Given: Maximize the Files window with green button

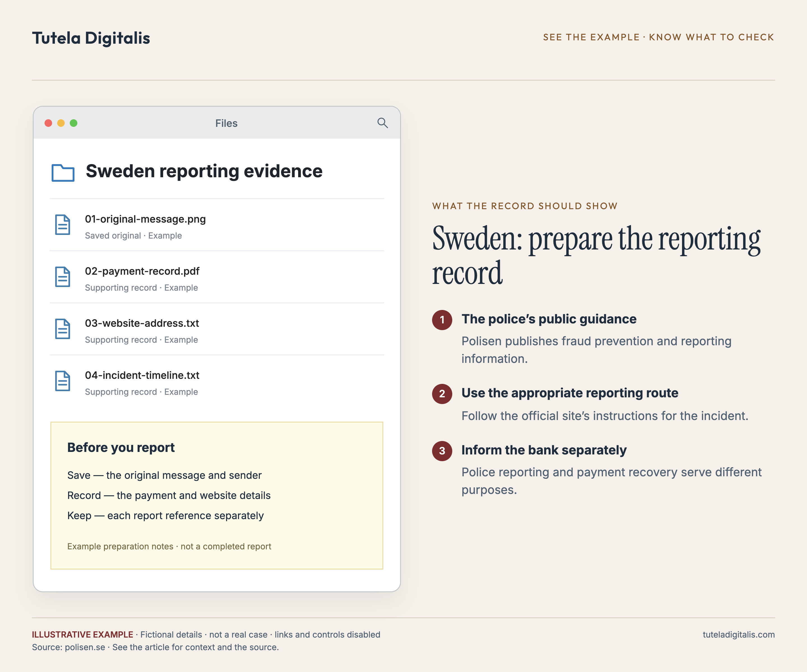Looking at the screenshot, I should coord(74,123).
